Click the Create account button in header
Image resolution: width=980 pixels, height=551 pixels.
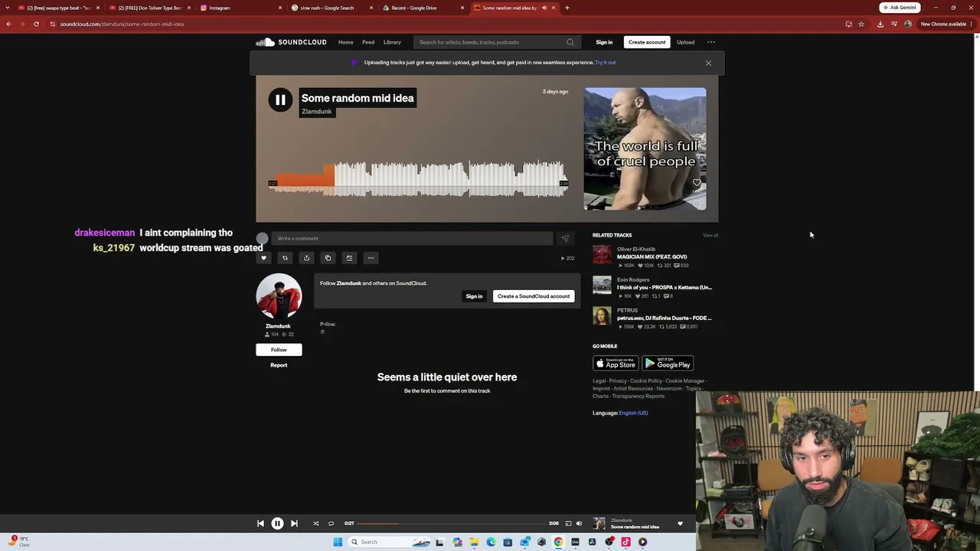click(x=647, y=42)
